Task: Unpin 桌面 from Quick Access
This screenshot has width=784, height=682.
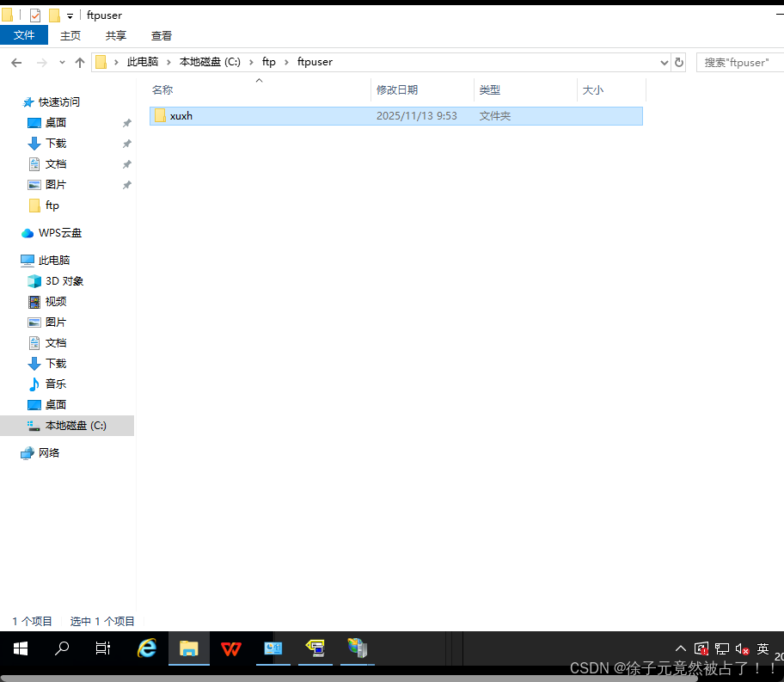Action: pyautogui.click(x=126, y=122)
